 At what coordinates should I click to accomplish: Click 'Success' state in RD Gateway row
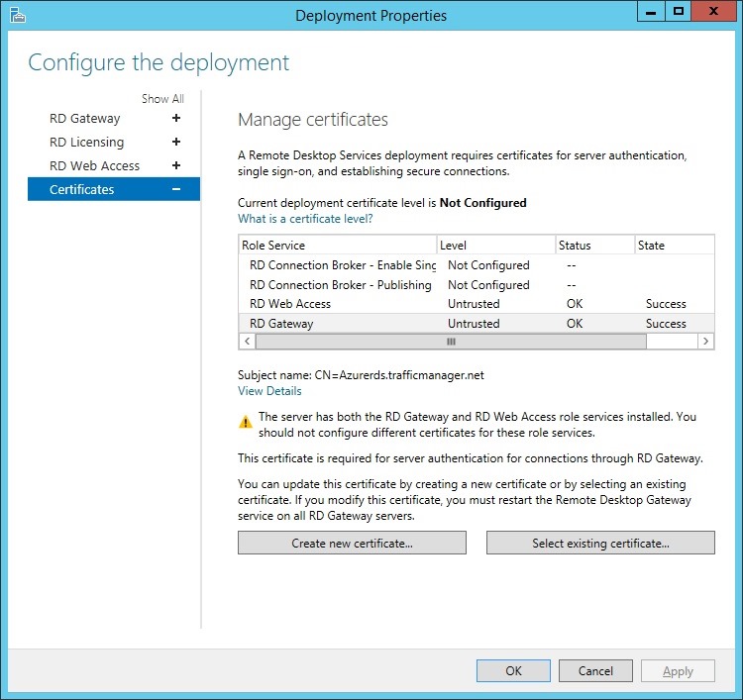coord(666,324)
